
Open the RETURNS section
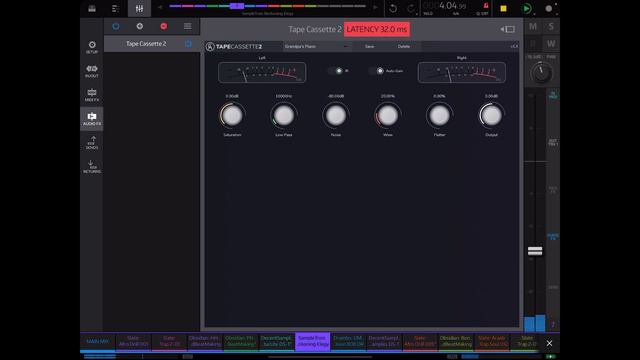point(92,167)
